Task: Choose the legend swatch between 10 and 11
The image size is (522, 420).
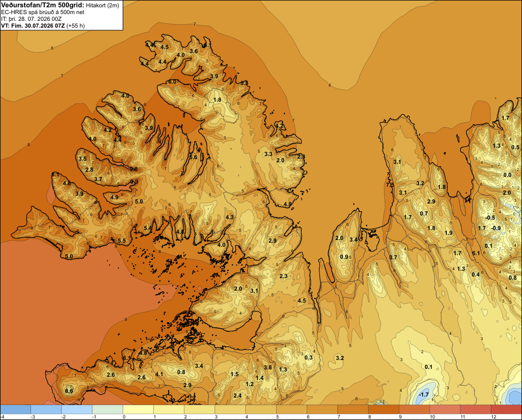Action: 445,409
